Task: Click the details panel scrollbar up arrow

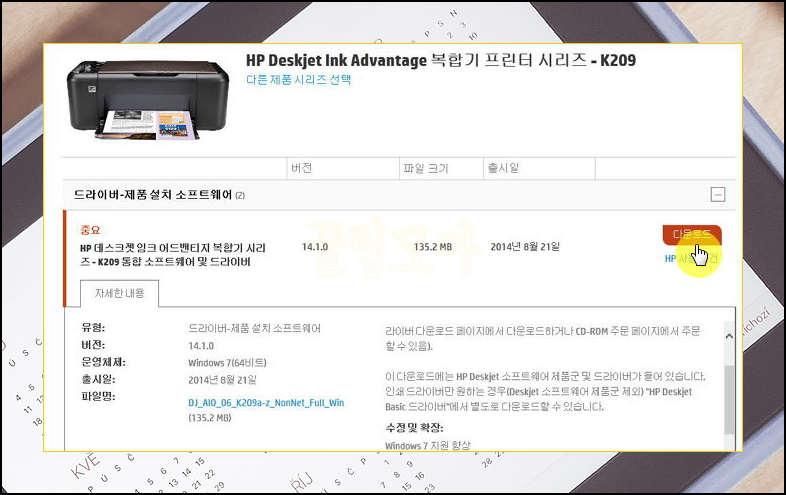Action: (x=729, y=337)
